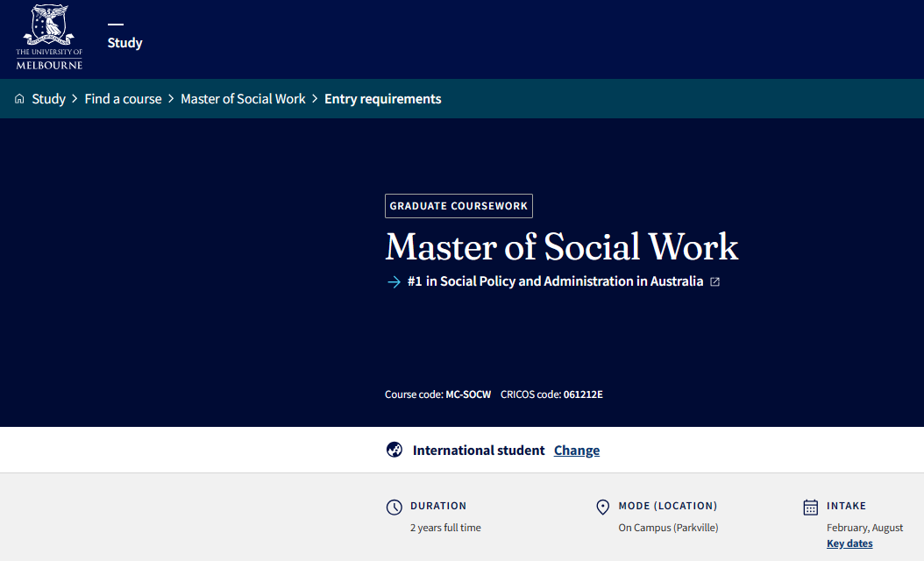Change the International student setting
Viewport: 924px width, 561px height.
tap(577, 451)
